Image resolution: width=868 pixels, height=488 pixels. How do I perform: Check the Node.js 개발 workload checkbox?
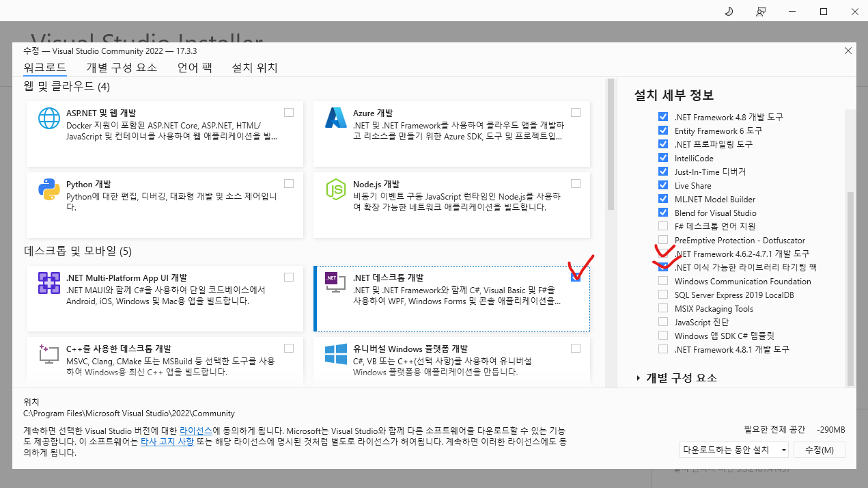tap(576, 183)
